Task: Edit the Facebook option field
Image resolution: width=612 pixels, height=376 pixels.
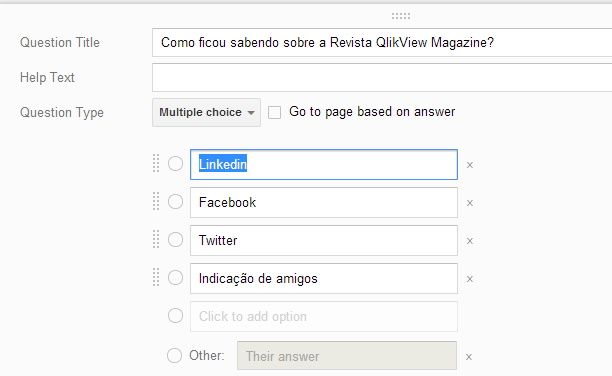Action: click(x=324, y=202)
